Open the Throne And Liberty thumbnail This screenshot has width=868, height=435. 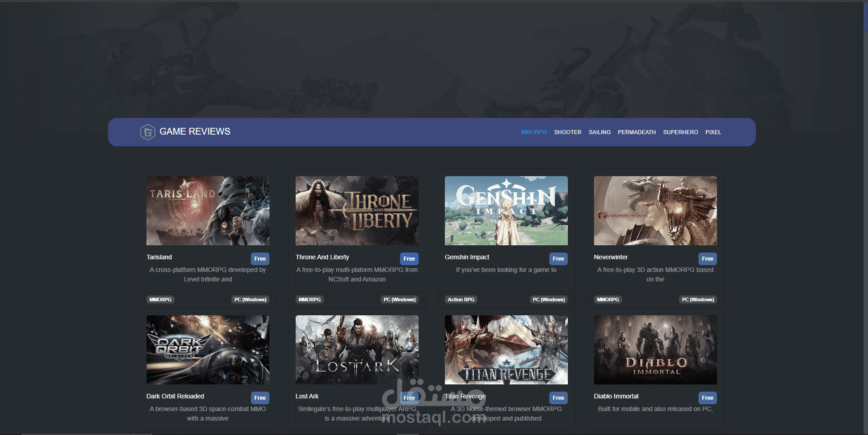(357, 210)
